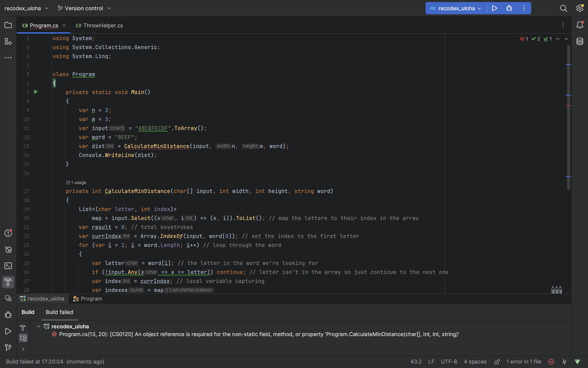Viewport: 588px width, 368px height.
Task: Click the green shield status bar icon
Action: 578,362
